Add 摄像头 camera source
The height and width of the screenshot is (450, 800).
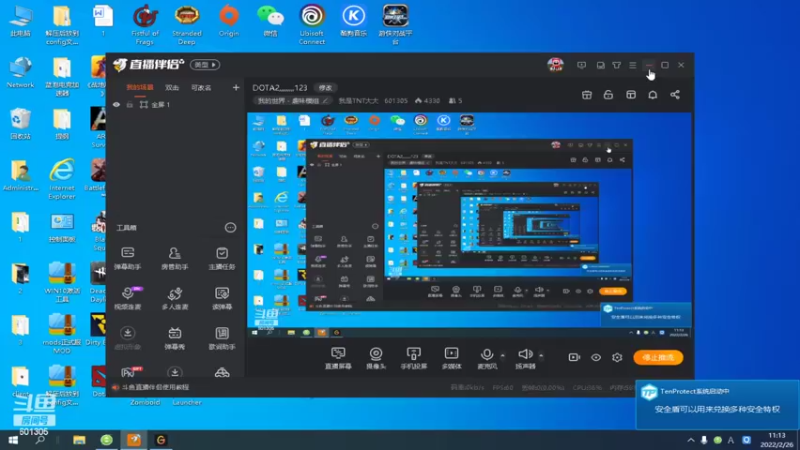pyautogui.click(x=376, y=358)
